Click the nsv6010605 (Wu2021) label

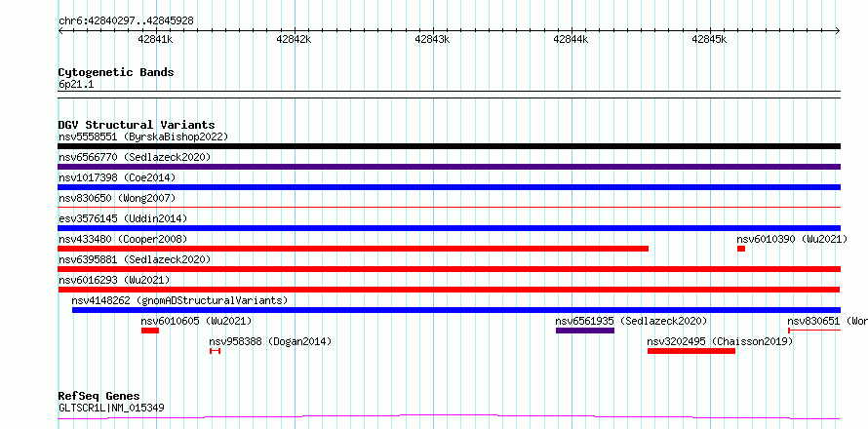pyautogui.click(x=196, y=321)
